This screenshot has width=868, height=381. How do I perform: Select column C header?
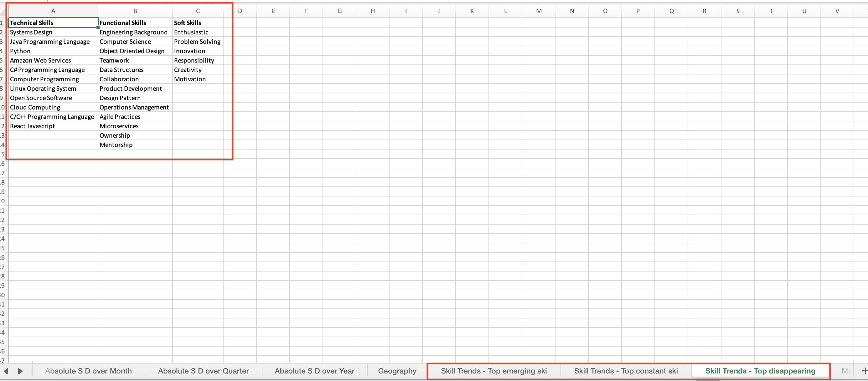[198, 11]
